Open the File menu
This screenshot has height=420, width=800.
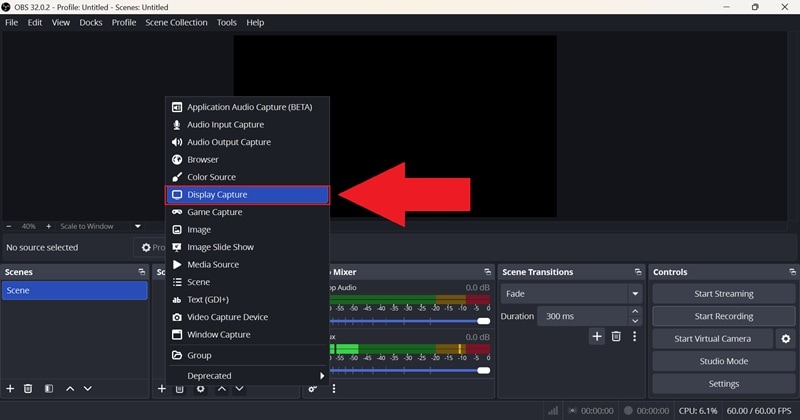click(x=11, y=22)
